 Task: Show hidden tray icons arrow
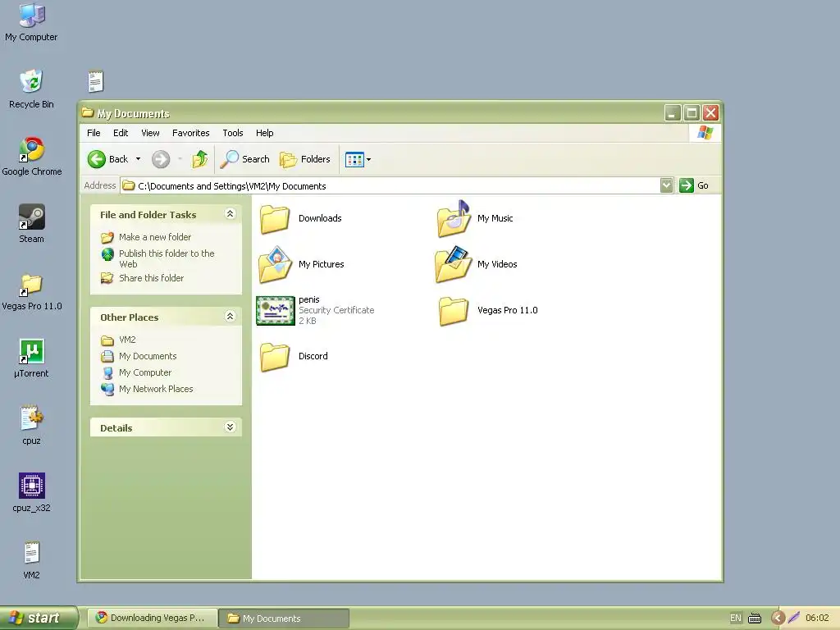tap(778, 619)
